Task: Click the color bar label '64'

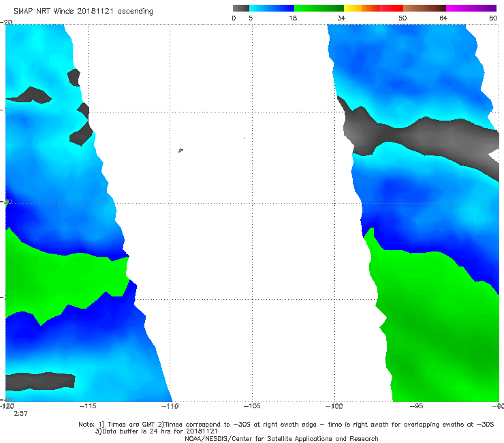Action: [x=443, y=18]
